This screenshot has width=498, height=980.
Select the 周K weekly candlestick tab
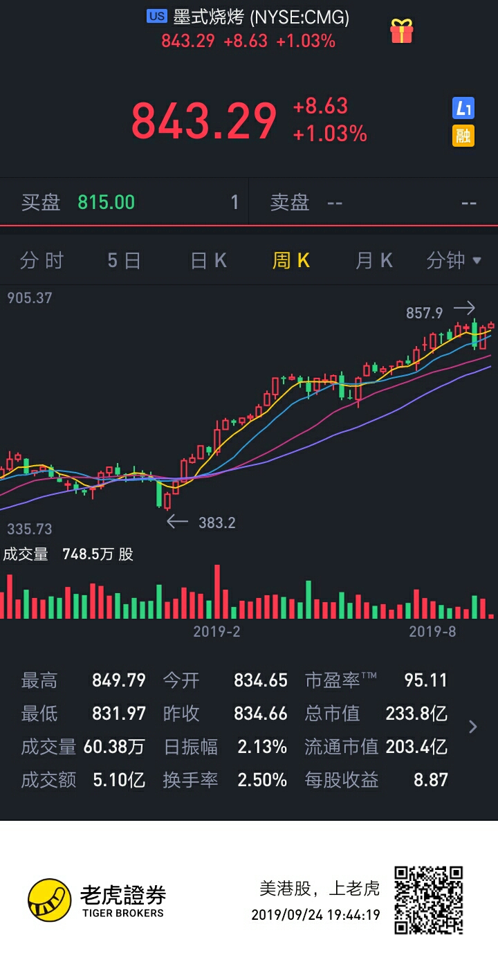tap(291, 261)
